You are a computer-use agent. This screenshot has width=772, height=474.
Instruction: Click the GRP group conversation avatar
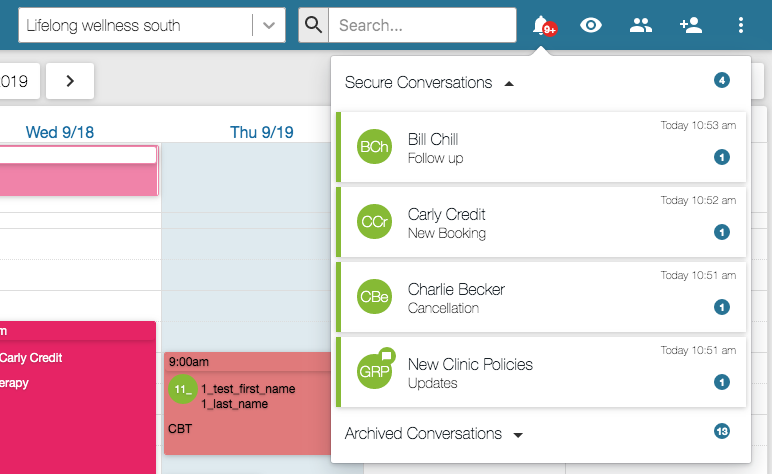(x=375, y=370)
